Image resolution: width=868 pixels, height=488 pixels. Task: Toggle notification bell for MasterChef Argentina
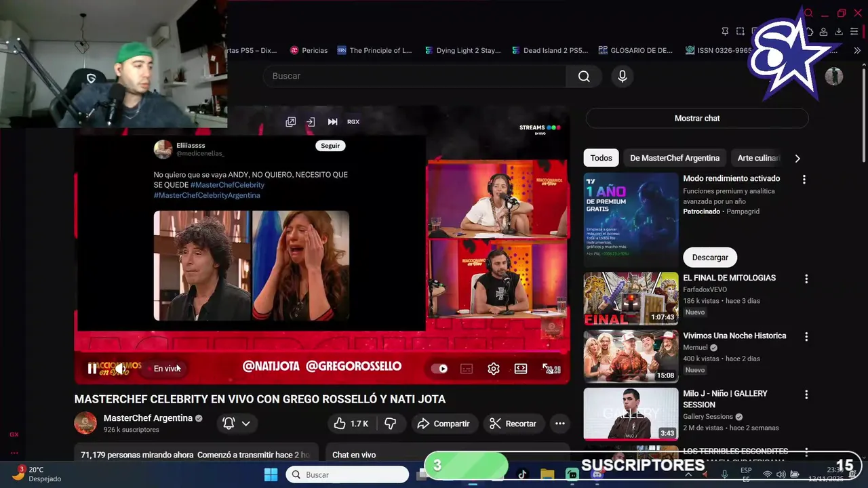click(229, 424)
